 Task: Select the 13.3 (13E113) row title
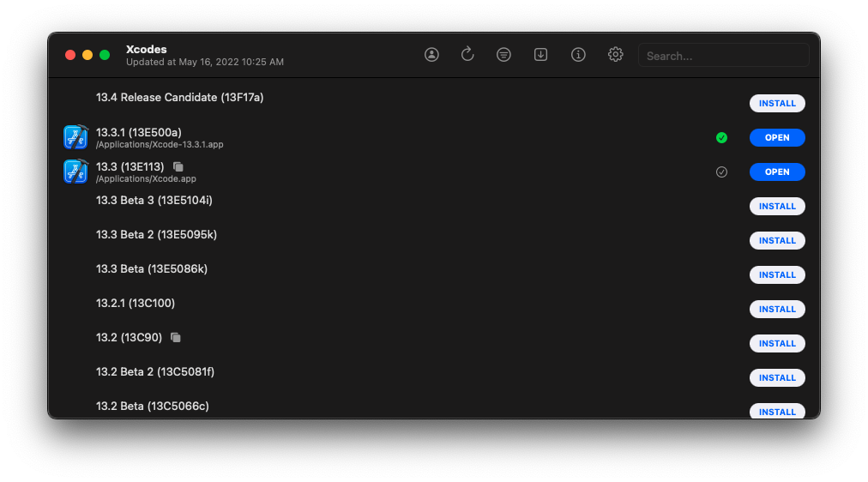[130, 166]
